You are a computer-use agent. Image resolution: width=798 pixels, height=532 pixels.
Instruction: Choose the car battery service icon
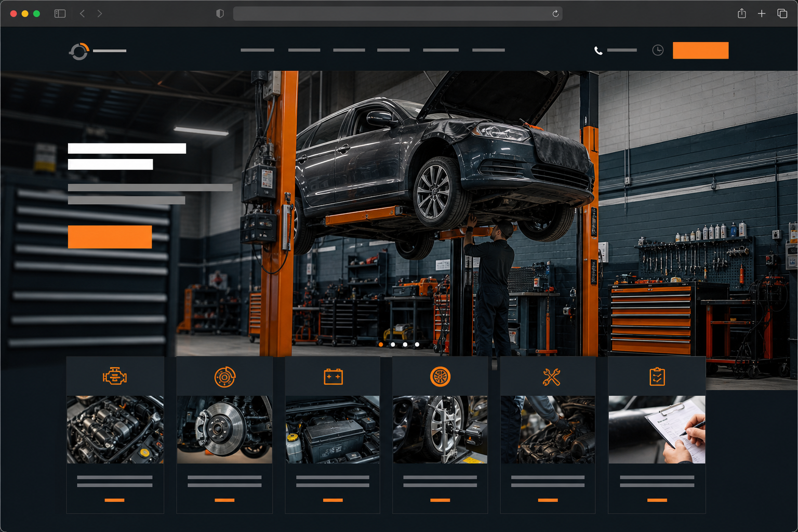(333, 377)
